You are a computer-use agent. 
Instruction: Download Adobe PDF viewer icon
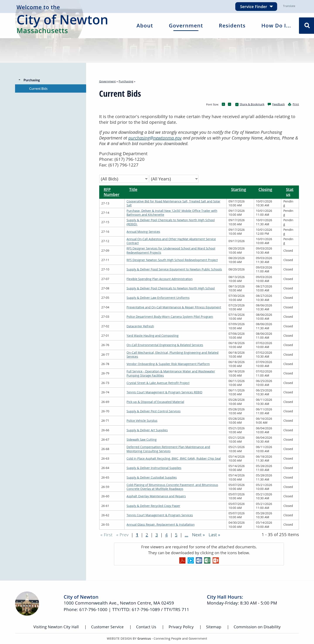(x=182, y=560)
